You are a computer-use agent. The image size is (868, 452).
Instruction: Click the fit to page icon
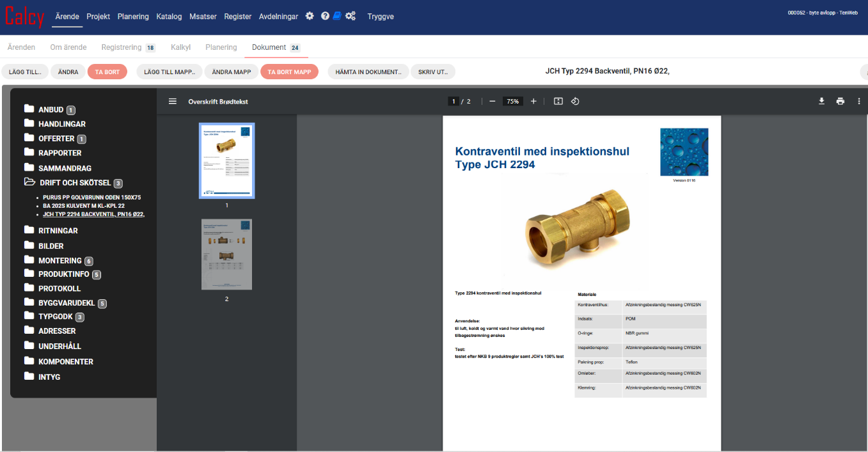[x=558, y=102]
